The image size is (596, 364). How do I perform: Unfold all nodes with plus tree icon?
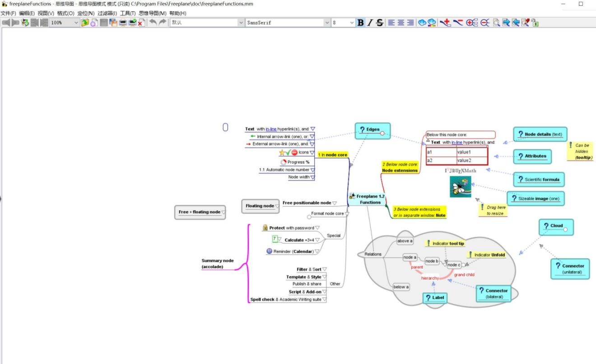point(472,23)
